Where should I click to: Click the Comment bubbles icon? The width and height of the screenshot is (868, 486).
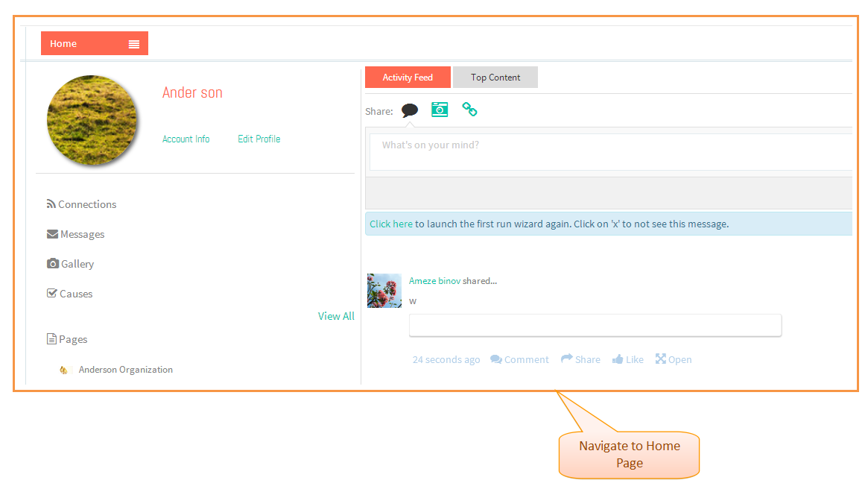(496, 359)
